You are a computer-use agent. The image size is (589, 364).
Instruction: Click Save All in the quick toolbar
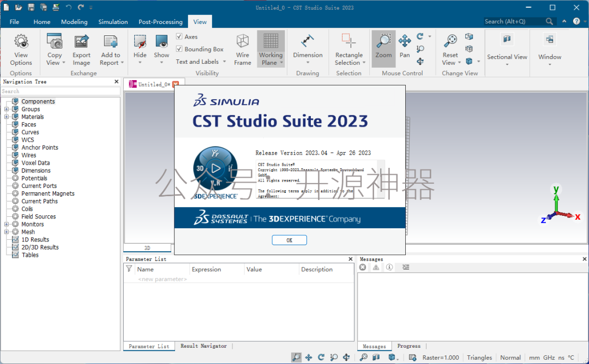tap(43, 7)
